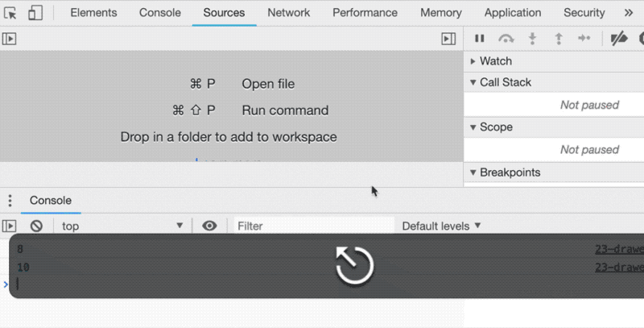The image size is (644, 328).
Task: Show the console sidebar
Action: [10, 226]
